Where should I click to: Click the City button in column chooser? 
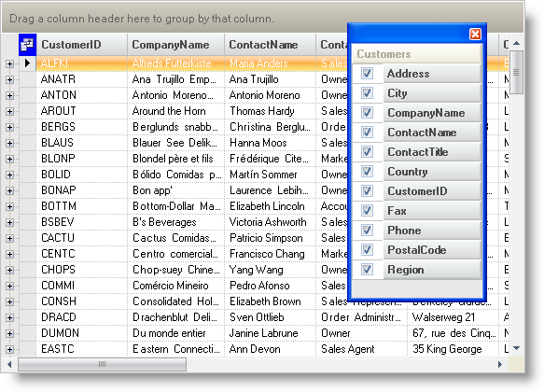[x=432, y=93]
